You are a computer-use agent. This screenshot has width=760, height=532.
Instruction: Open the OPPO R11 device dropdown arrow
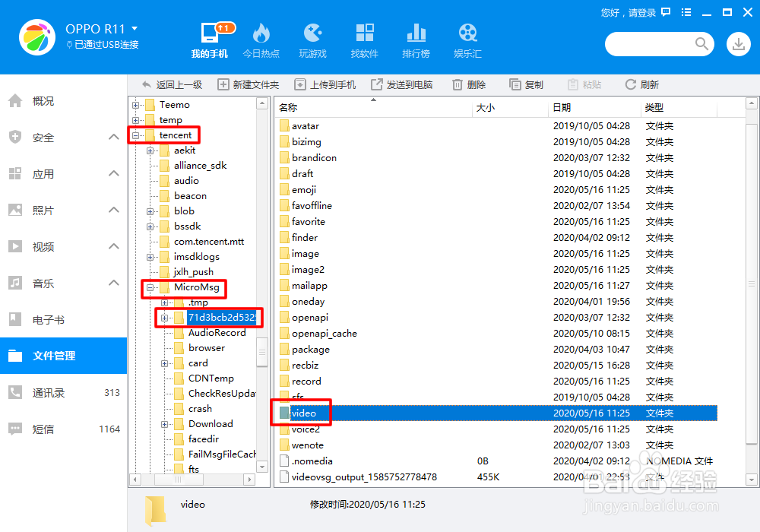[x=135, y=29]
